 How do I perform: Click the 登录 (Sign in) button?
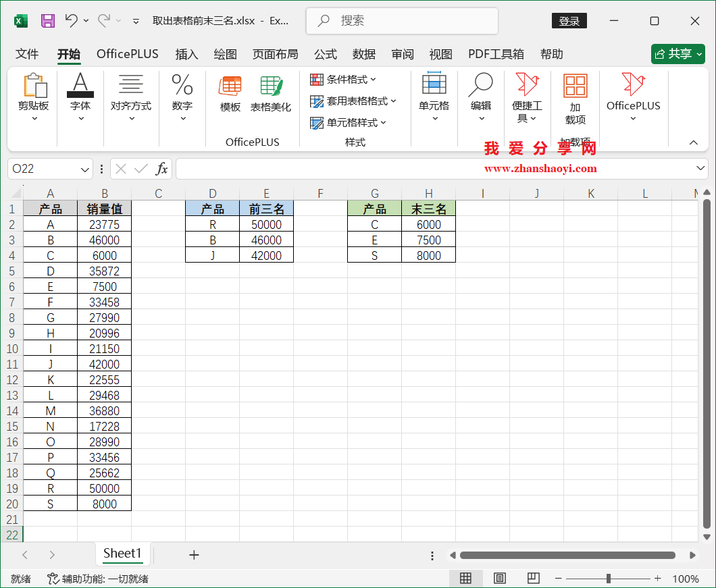pos(569,20)
